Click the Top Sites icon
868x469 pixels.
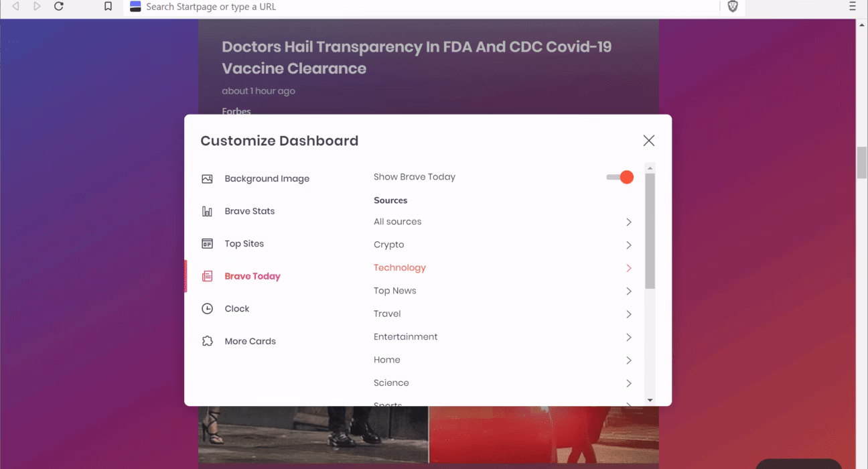[207, 244]
